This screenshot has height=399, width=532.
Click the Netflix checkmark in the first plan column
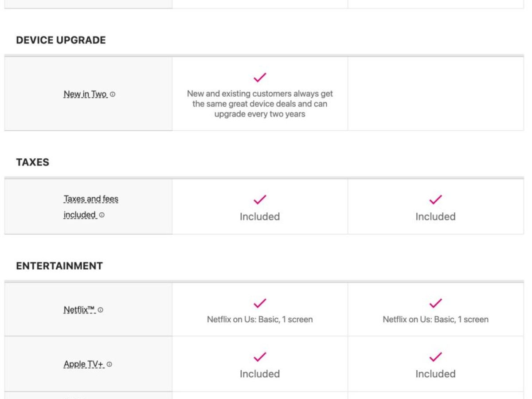click(x=260, y=303)
